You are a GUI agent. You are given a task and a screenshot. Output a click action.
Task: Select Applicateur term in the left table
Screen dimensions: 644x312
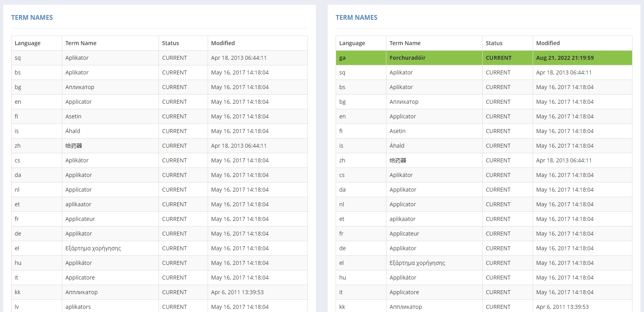click(x=80, y=219)
